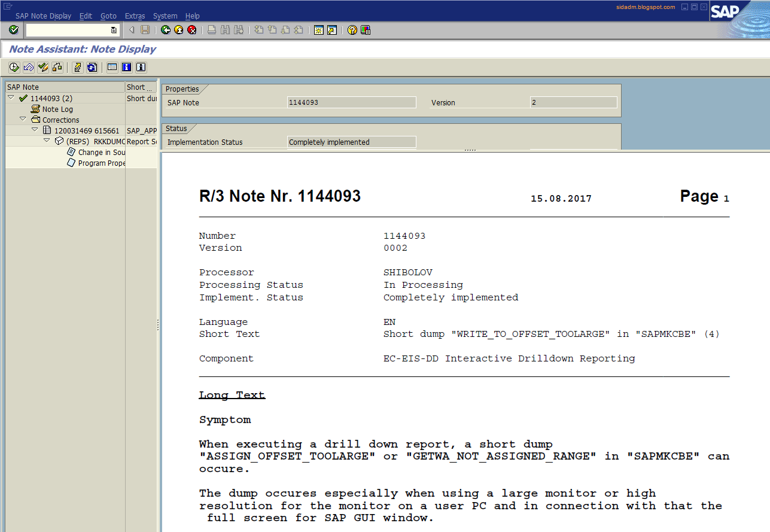Click the blue Note Info icon
Screen dimensions: 770x532
126,67
